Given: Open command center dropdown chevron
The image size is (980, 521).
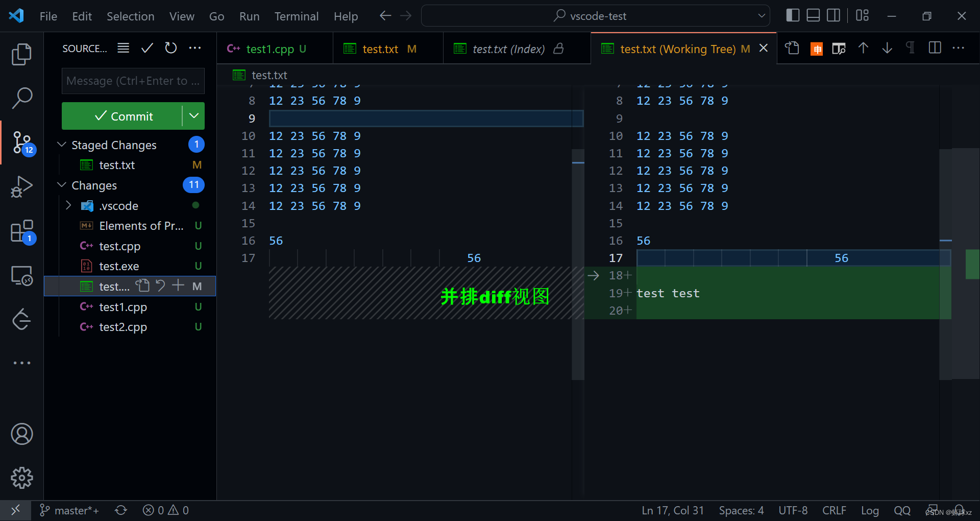Looking at the screenshot, I should click(x=762, y=16).
